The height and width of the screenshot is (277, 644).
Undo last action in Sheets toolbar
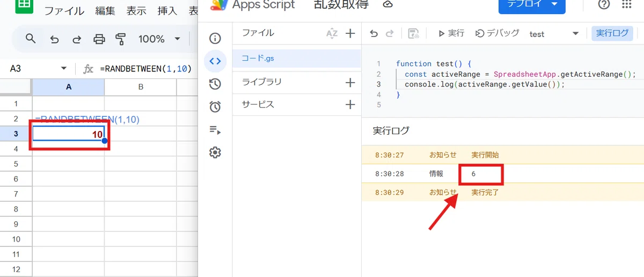coord(54,39)
